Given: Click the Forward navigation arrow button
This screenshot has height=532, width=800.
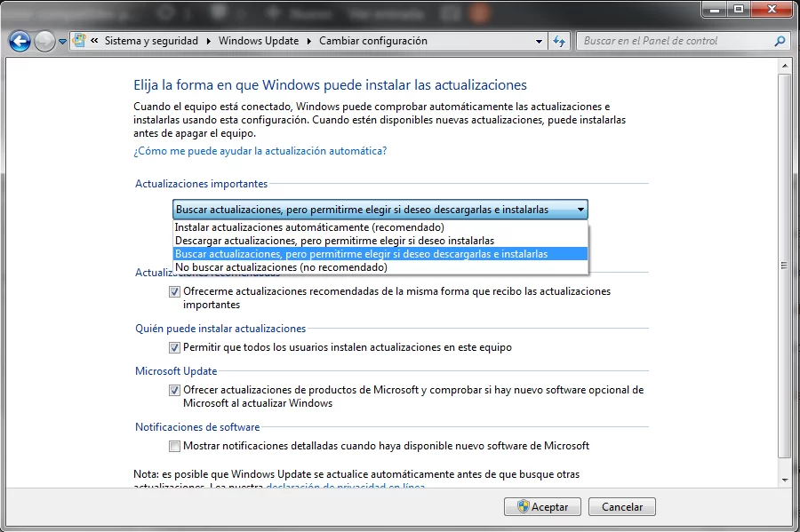Looking at the screenshot, I should [x=44, y=41].
